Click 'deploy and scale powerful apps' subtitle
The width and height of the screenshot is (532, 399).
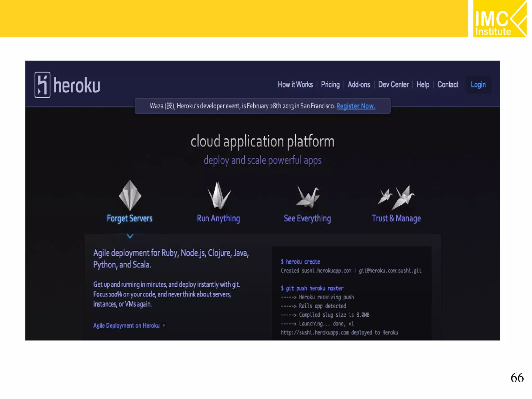pos(262,160)
